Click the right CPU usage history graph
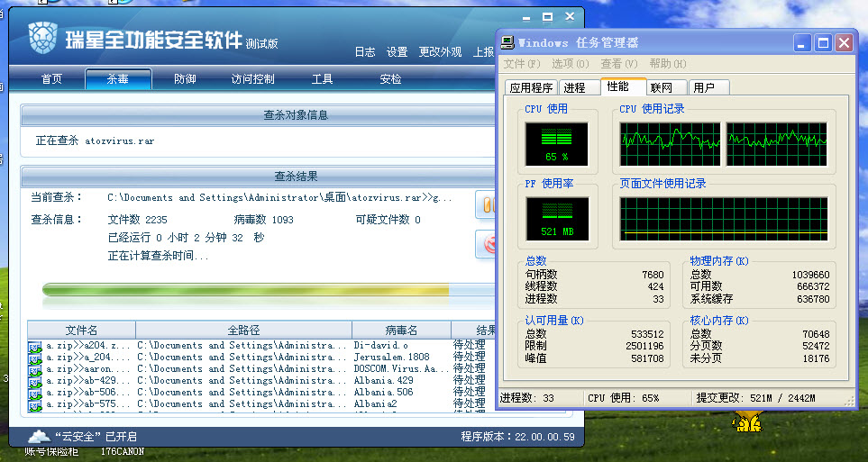The height and width of the screenshot is (462, 868). pos(776,144)
